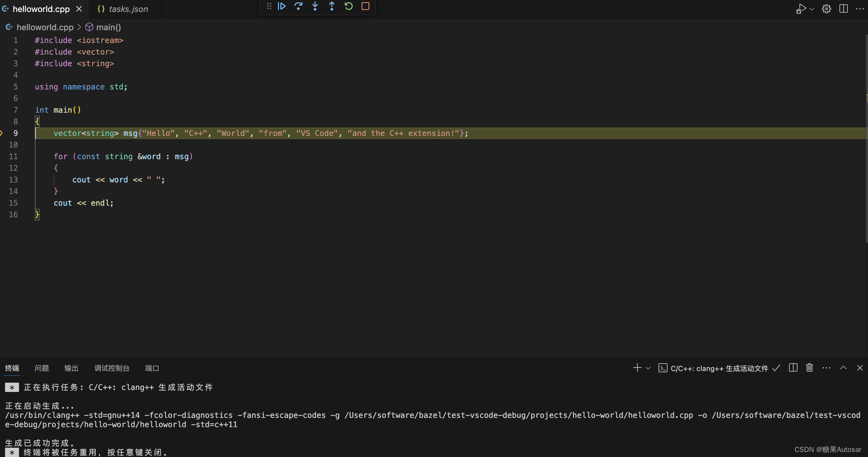868x457 pixels.
Task: Close the bottom terminal panel
Action: (x=860, y=368)
